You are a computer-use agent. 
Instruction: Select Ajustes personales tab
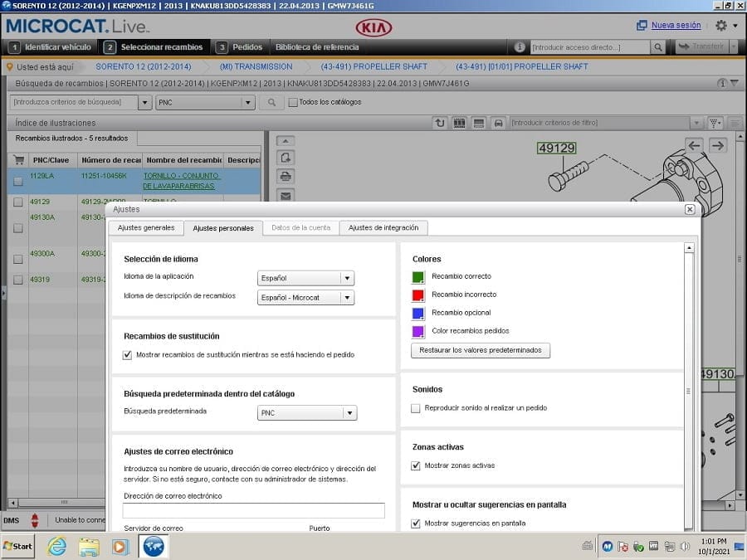click(223, 228)
